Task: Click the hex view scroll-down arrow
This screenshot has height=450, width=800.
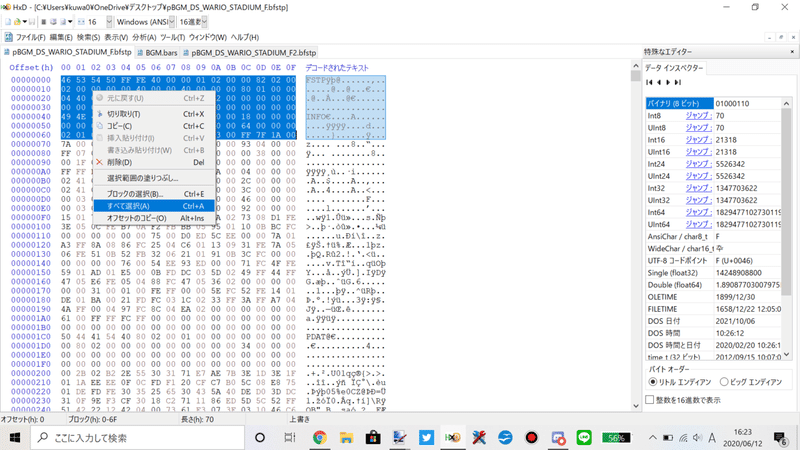Action: (x=636, y=406)
